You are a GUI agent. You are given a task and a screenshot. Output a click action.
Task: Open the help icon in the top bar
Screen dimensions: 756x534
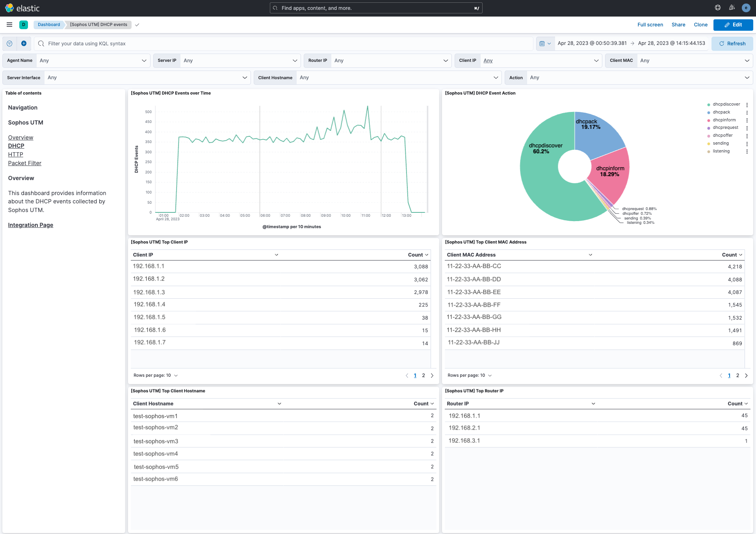tap(717, 7)
